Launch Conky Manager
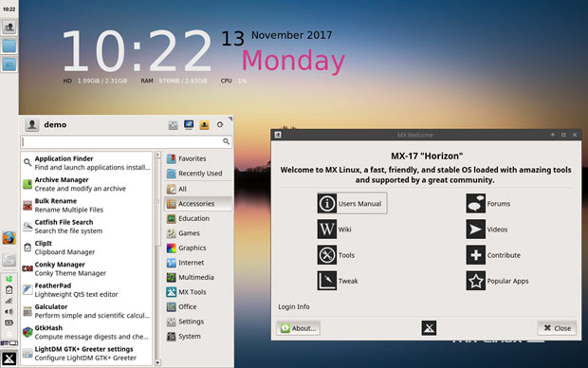Viewport: 588px width, 368px height. click(86, 268)
